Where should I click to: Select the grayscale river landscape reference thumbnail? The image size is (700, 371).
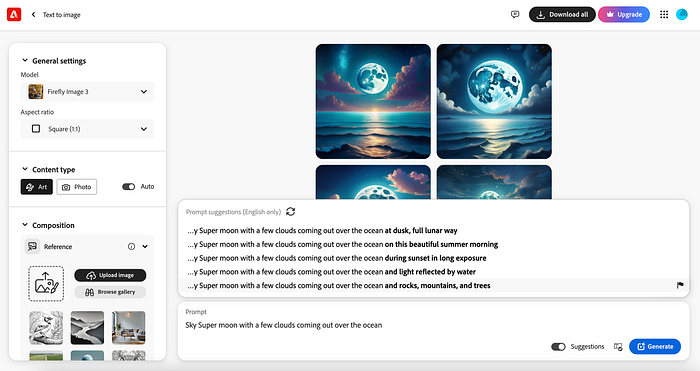[87, 328]
